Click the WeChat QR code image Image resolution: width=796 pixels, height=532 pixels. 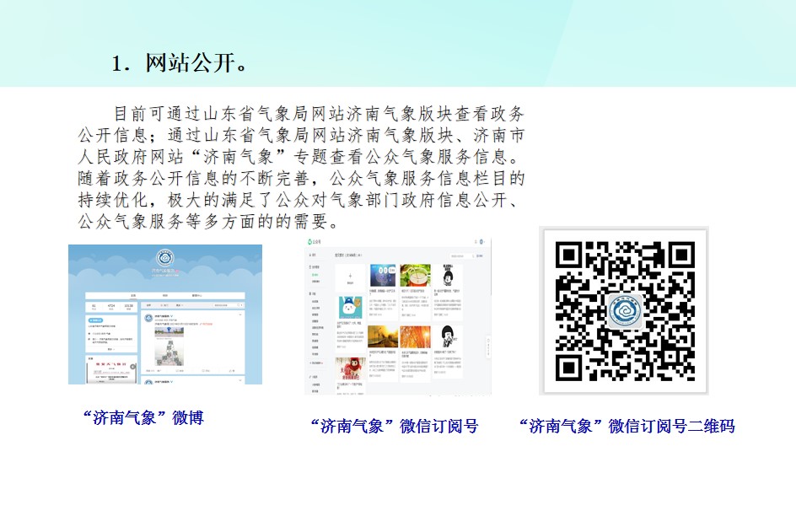[x=624, y=310]
